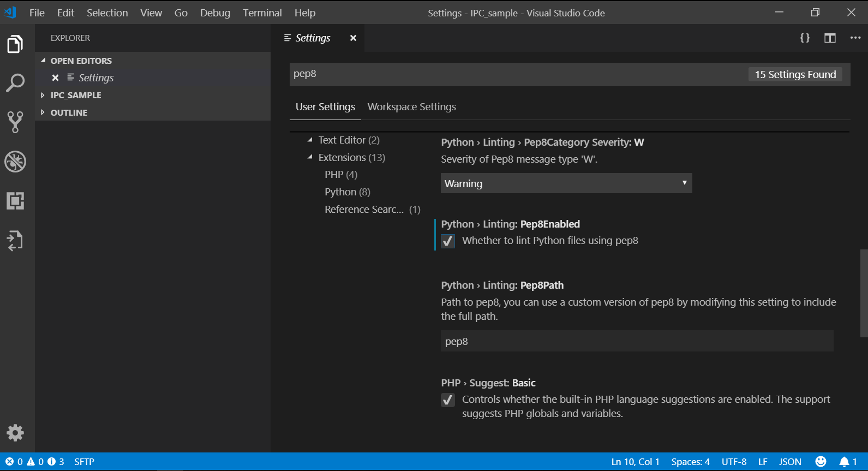Open the Edit menu

coord(65,13)
